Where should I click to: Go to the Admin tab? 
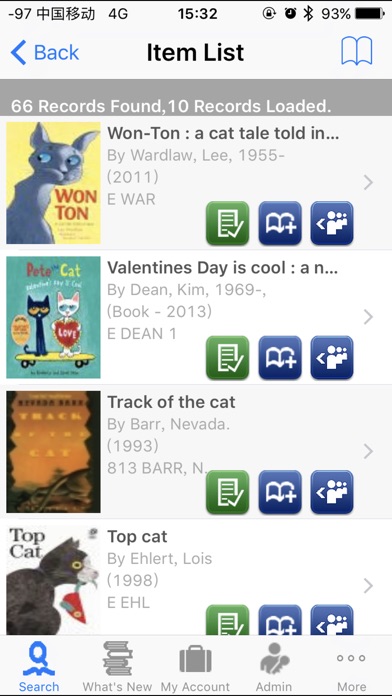click(274, 666)
